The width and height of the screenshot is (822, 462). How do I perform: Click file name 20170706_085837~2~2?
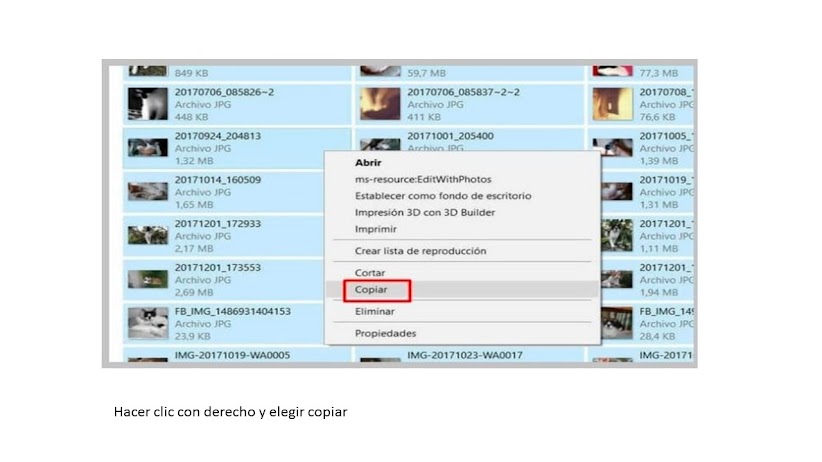tap(463, 92)
